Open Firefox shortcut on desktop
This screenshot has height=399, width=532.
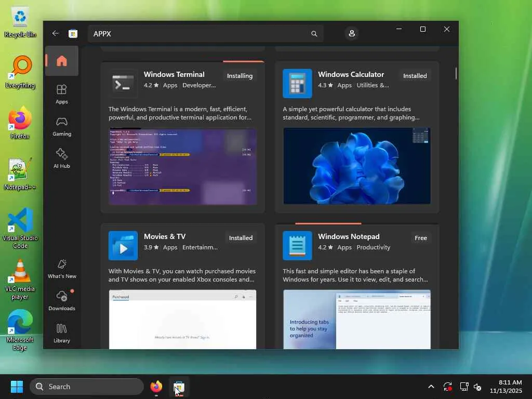pyautogui.click(x=20, y=123)
